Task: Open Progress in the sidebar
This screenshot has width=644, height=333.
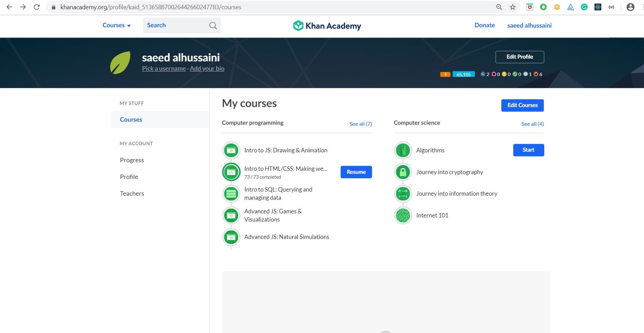Action: [x=132, y=160]
